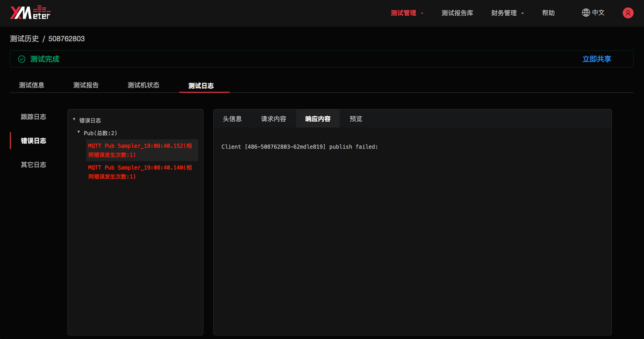Switch to the 头信息 tab
Screen dimensions: 644x339
tap(232, 119)
